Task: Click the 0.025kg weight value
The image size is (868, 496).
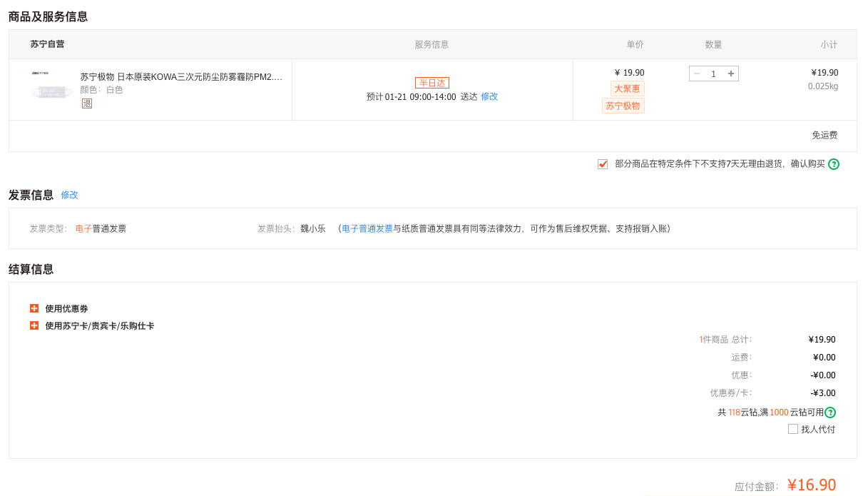Action: 823,86
